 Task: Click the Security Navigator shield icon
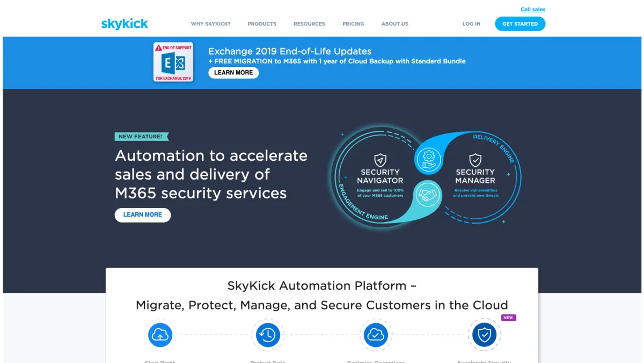click(380, 160)
